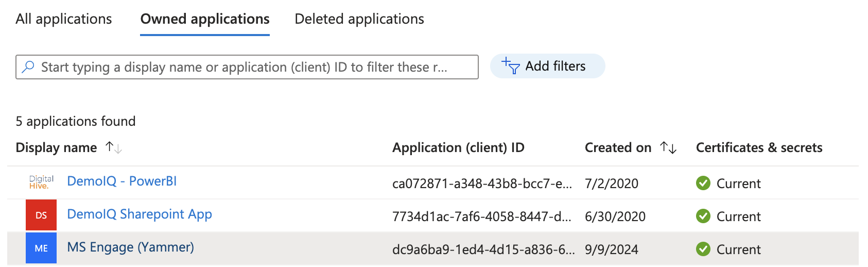Click the magnifier icon in the search box
This screenshot has width=868, height=267.
[x=28, y=67]
